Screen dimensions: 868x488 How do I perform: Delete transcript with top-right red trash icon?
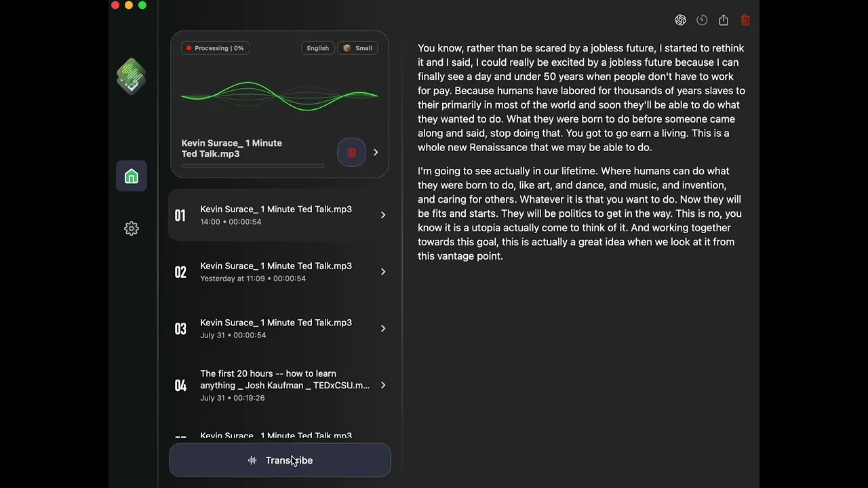click(745, 20)
